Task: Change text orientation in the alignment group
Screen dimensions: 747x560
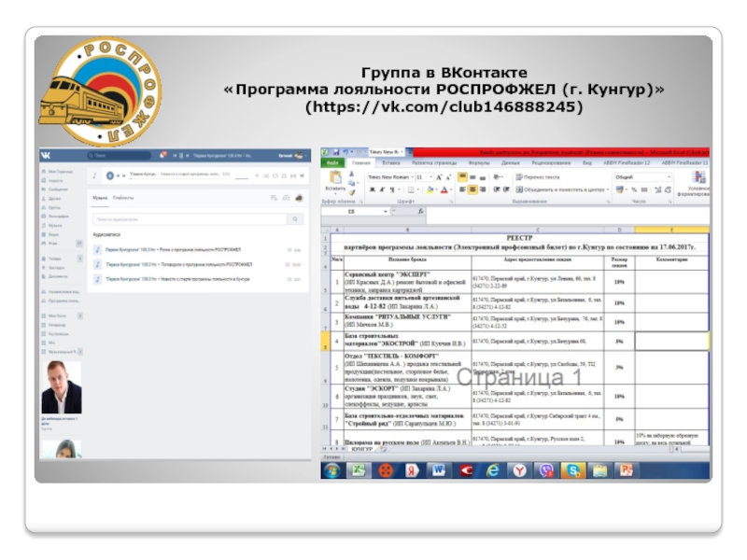Action: [497, 177]
